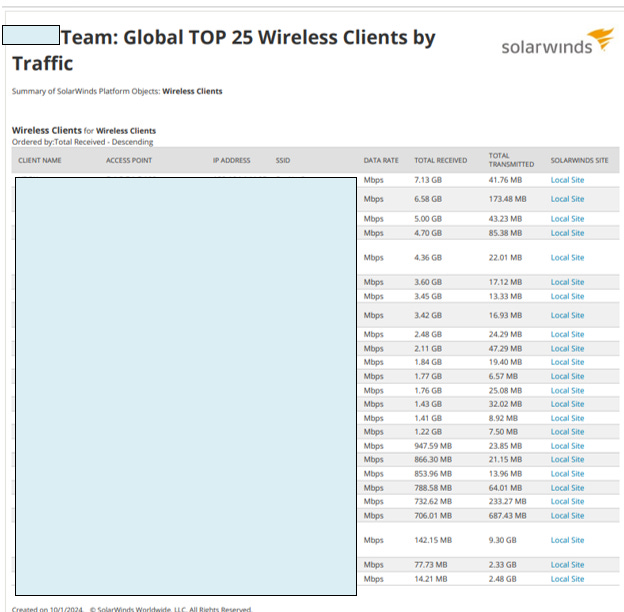Viewport: 624px width, 612px height.
Task: Select the Access Point column header
Action: [x=129, y=160]
